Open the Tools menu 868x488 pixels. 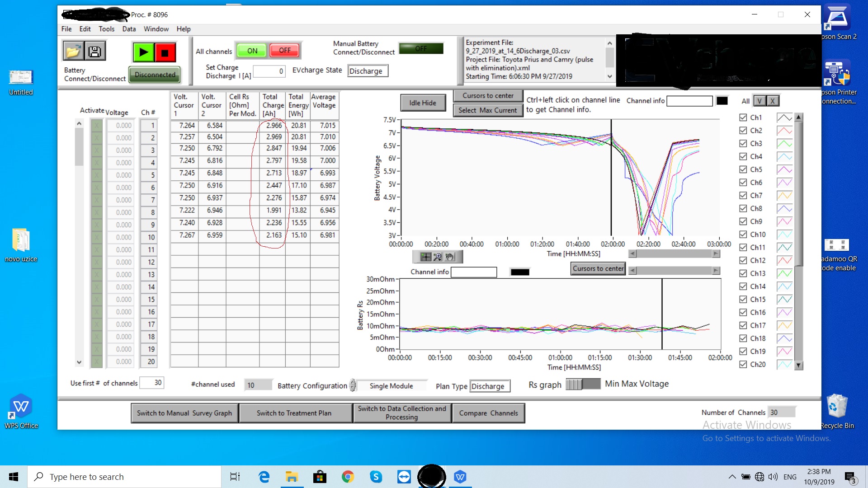pyautogui.click(x=106, y=29)
